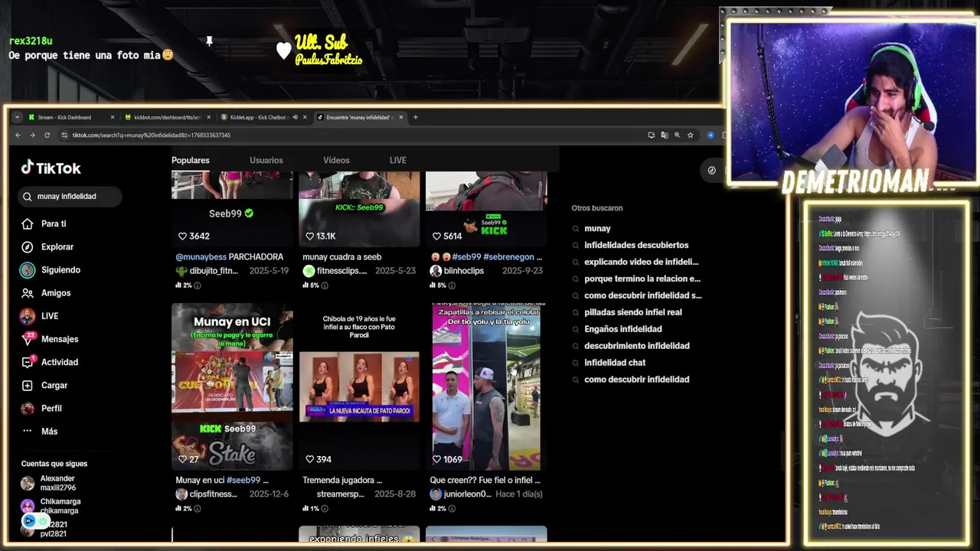Close the Stream - Kick Dashboard tab
Viewport: 980px width, 551px height.
(x=113, y=117)
